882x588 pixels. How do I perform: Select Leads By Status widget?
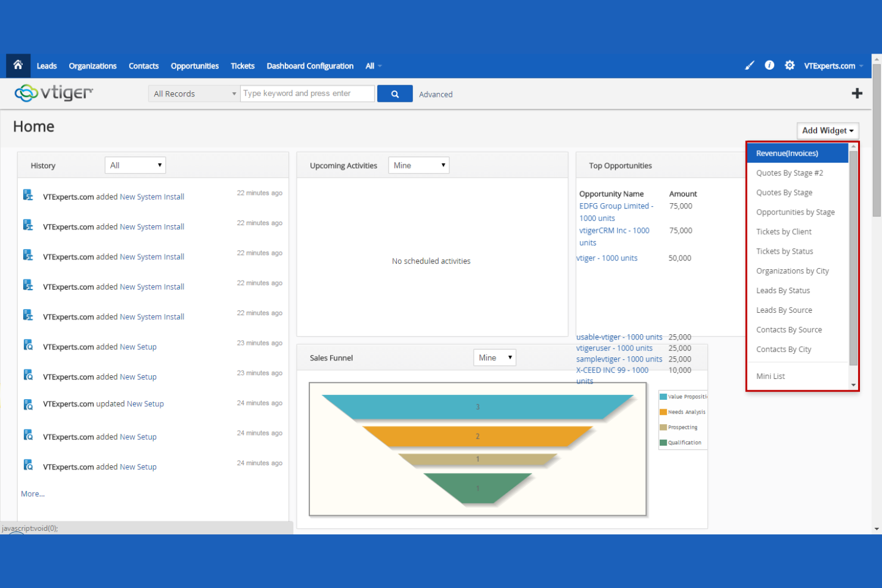click(x=797, y=291)
